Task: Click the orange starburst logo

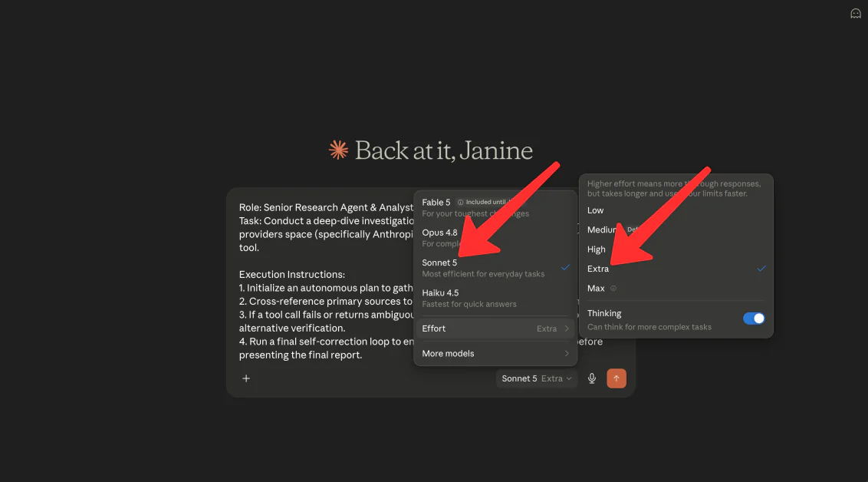Action: coord(338,150)
